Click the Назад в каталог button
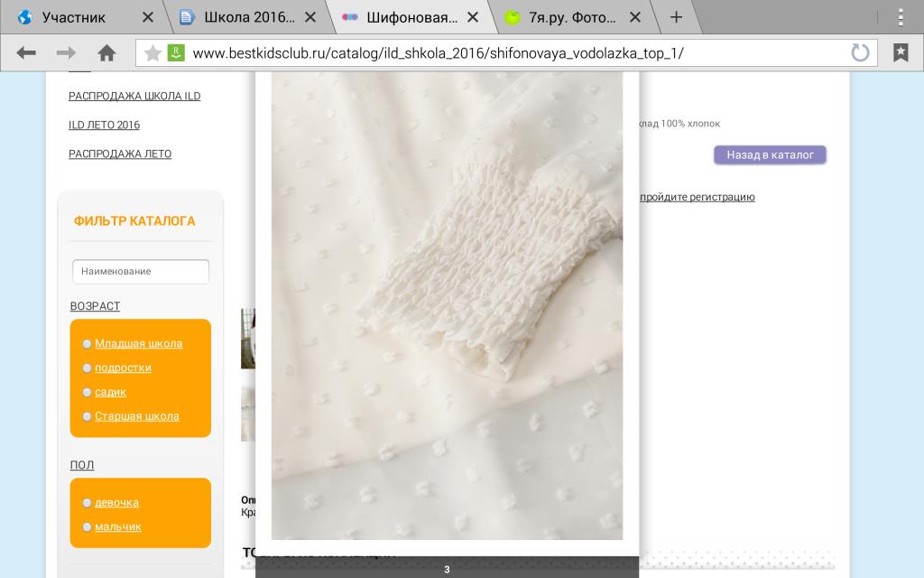This screenshot has width=924, height=578. coord(770,155)
